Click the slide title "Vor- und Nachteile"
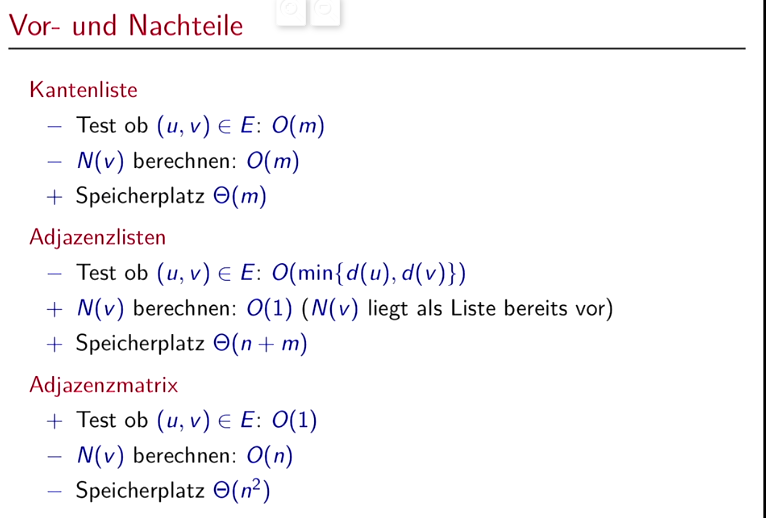 [x=126, y=25]
